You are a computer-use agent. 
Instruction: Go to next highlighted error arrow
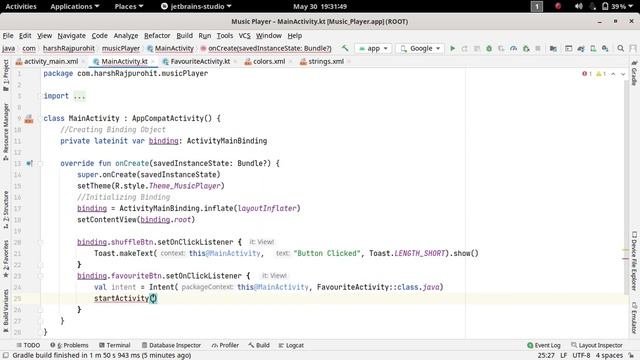click(x=623, y=74)
